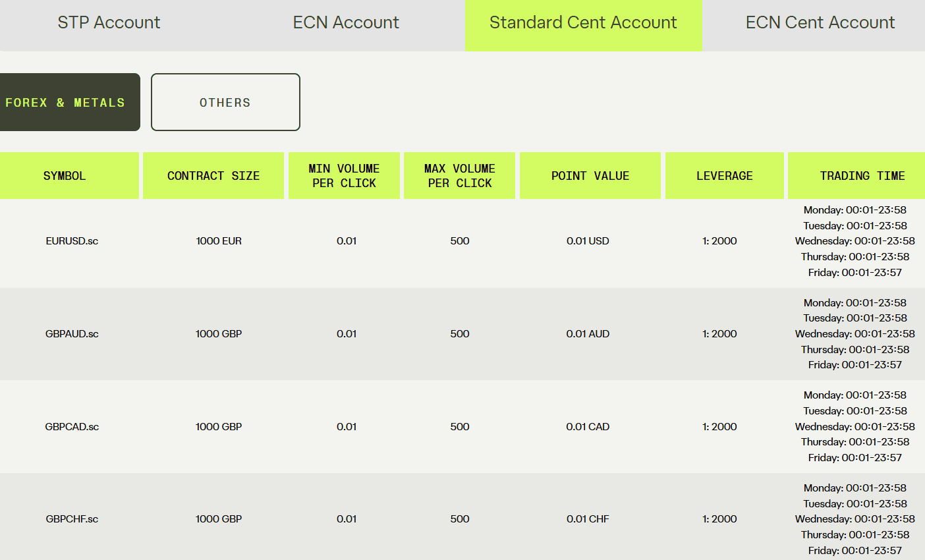Select the 1000 EUR contract size cell
This screenshot has height=560, width=925.
[219, 241]
